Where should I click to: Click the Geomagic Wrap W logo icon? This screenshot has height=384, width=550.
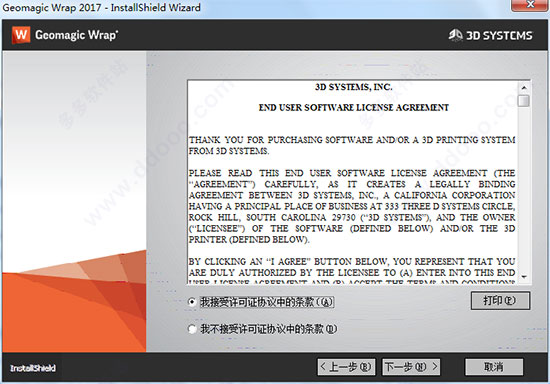coord(21,35)
